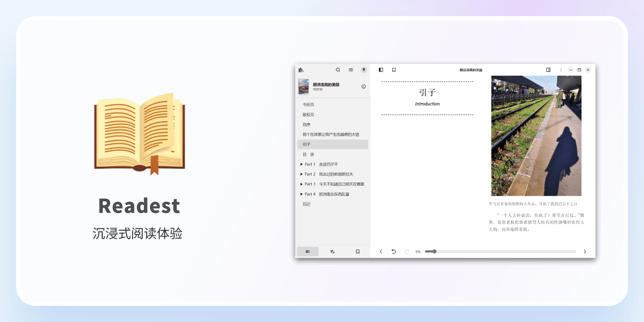Screen dimensions: 644x322
Task: Show book details info icon
Action: [x=364, y=86]
